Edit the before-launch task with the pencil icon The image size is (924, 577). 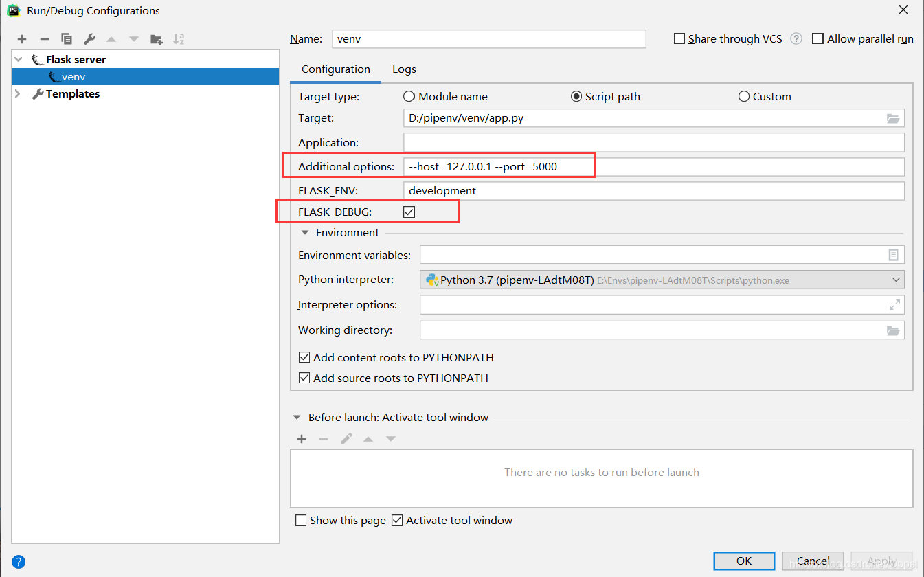pos(346,438)
